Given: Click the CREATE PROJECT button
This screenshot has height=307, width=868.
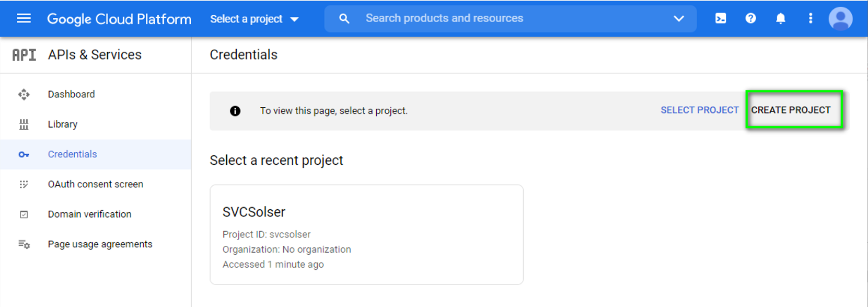Looking at the screenshot, I should (x=791, y=110).
